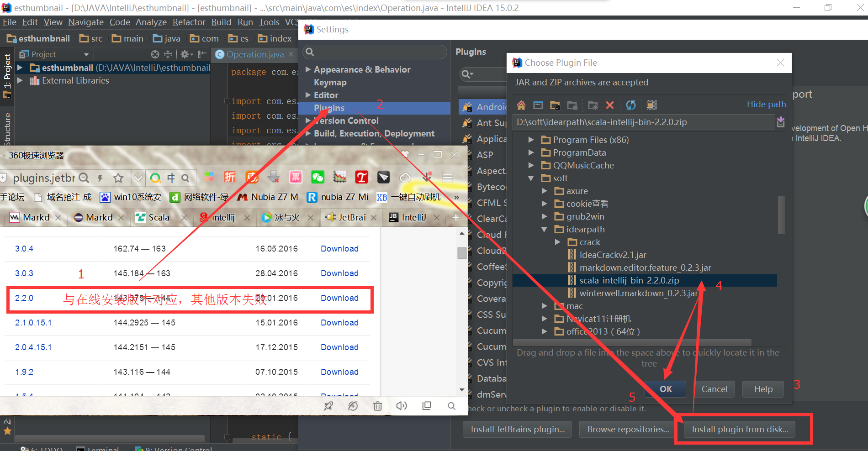Screen dimensions: 868x451
Task: Expand Appearance & Behavior settings
Action: click(x=308, y=69)
